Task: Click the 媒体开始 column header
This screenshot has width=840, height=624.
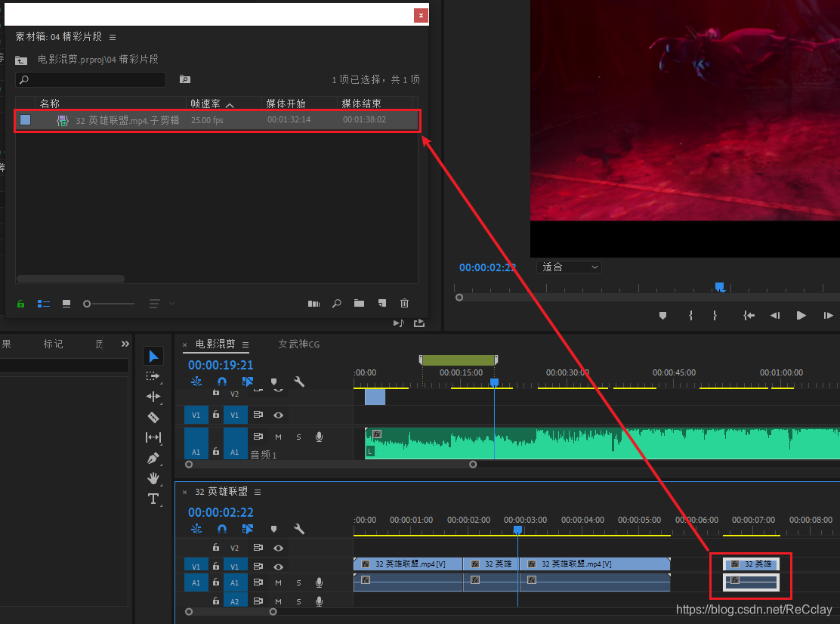Action: 286,103
